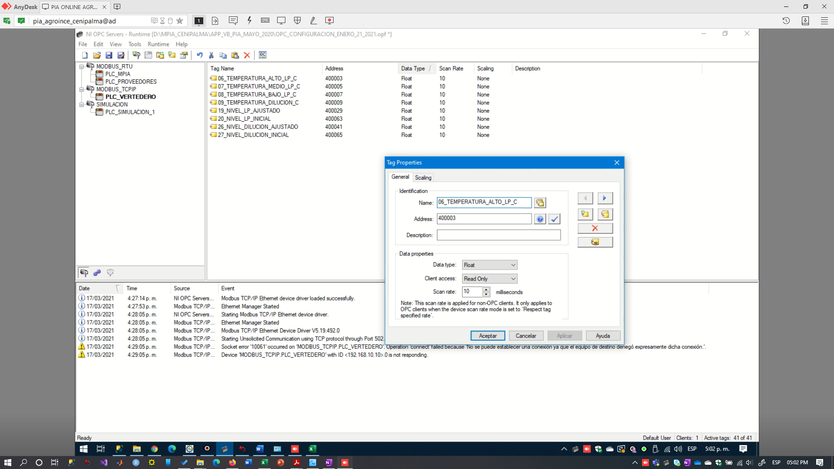This screenshot has width=834, height=469.
Task: Click the Scan rate value field
Action: coord(472,292)
